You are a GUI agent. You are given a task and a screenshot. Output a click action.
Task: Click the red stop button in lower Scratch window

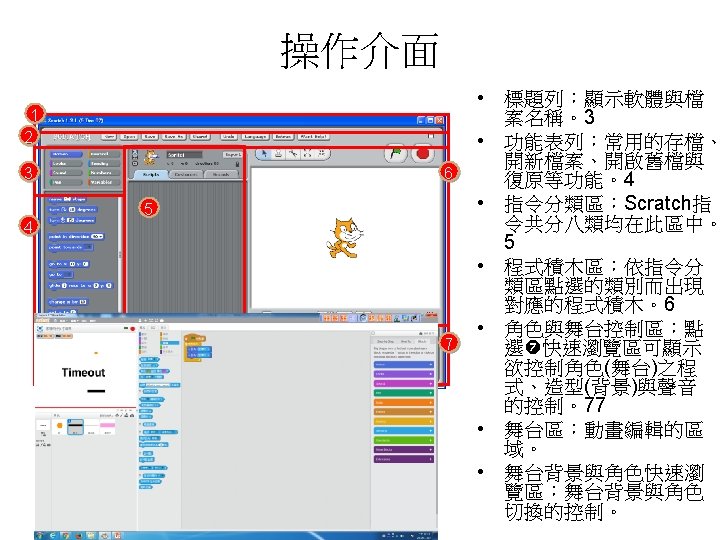point(133,329)
